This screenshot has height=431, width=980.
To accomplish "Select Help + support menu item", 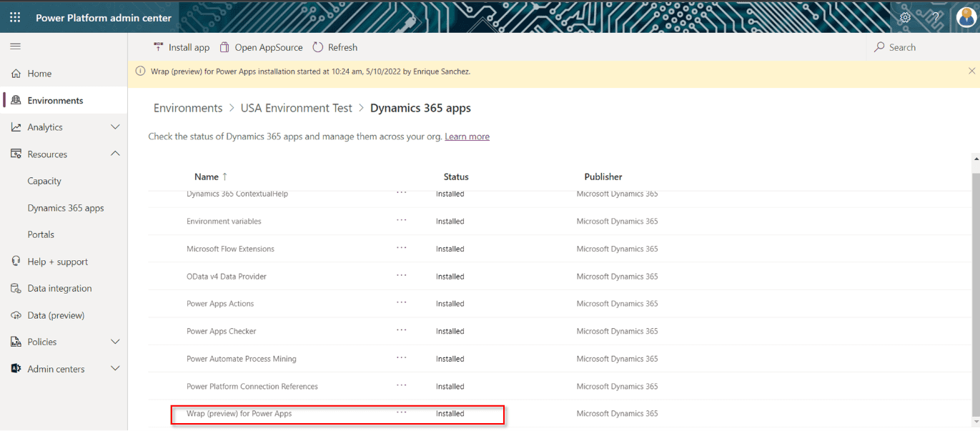I will 58,262.
